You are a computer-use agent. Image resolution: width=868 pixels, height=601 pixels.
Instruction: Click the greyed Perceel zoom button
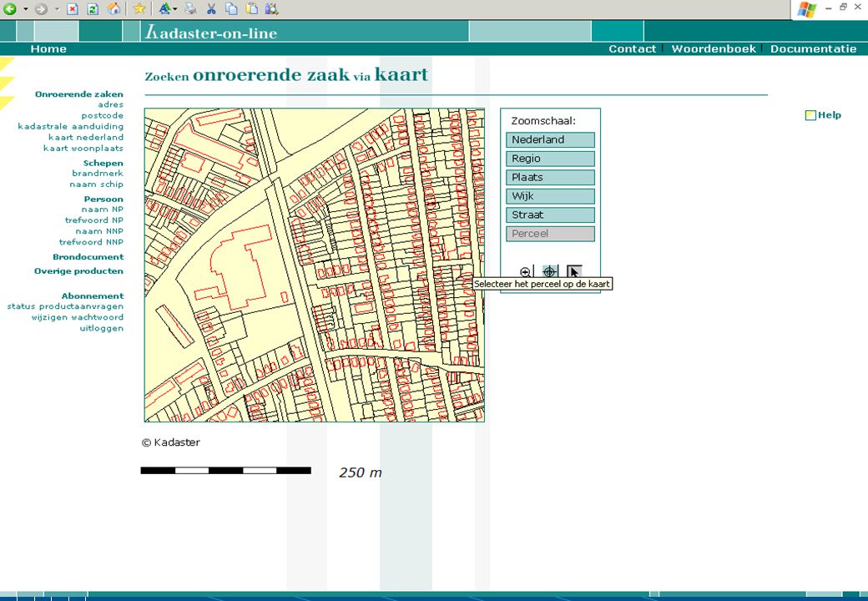tap(550, 234)
